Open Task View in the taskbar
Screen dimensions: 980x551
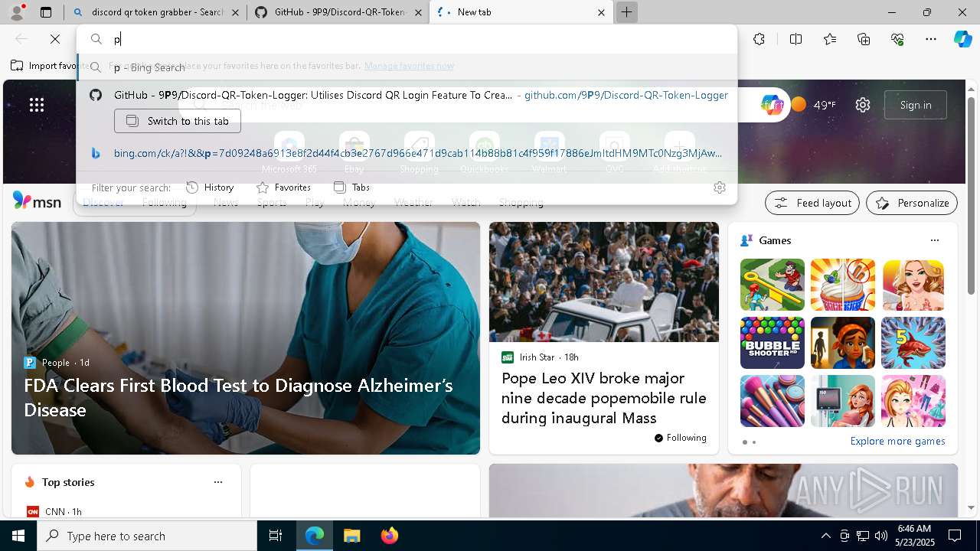coord(276,536)
